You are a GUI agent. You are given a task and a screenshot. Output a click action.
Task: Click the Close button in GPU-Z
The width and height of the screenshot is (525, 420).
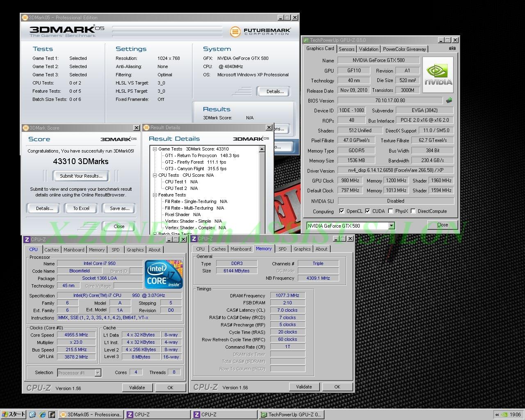(x=443, y=225)
